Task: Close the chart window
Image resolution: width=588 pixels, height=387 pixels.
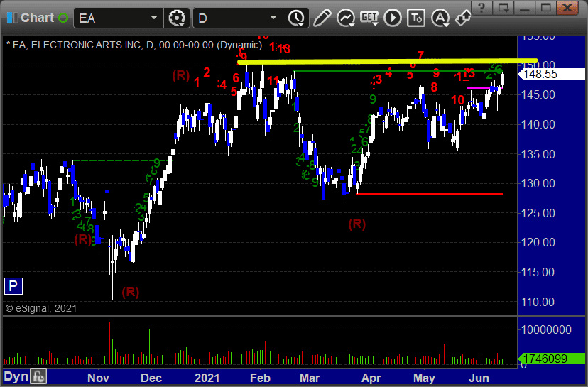Action: (x=567, y=7)
